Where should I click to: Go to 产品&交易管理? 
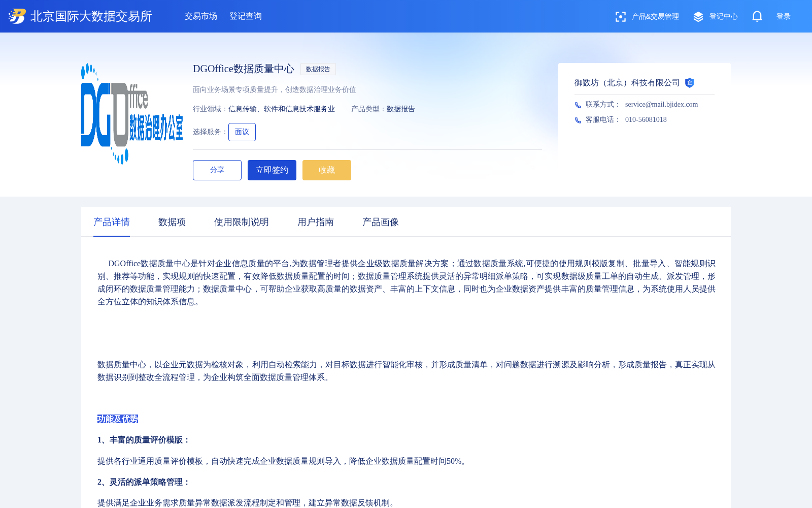655,17
